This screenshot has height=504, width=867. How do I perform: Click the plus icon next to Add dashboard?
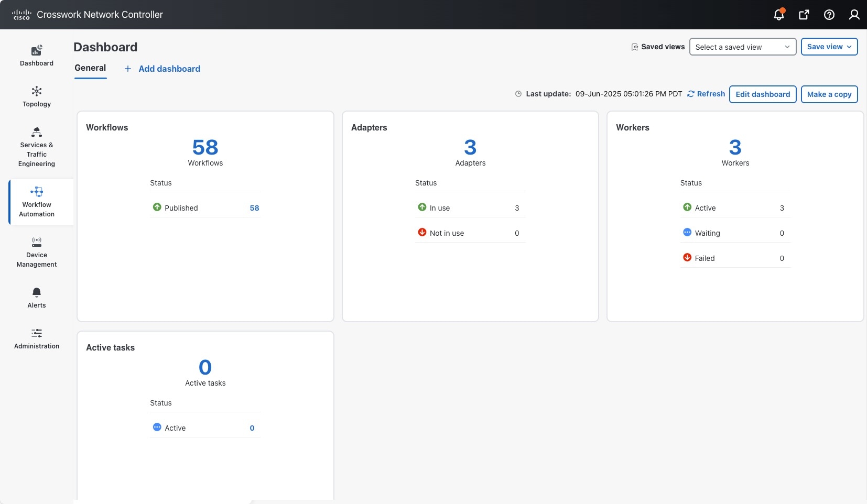pos(128,69)
